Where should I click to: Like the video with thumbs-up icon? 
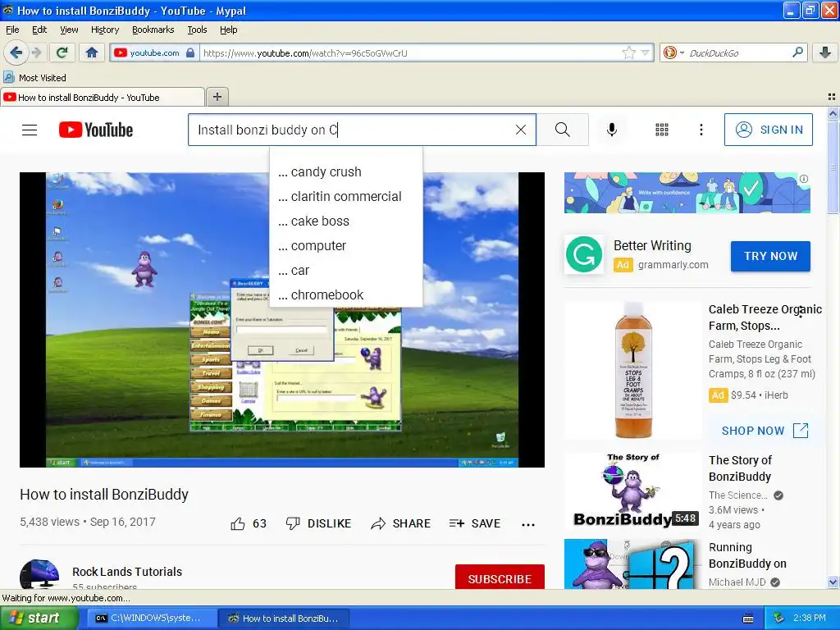238,523
